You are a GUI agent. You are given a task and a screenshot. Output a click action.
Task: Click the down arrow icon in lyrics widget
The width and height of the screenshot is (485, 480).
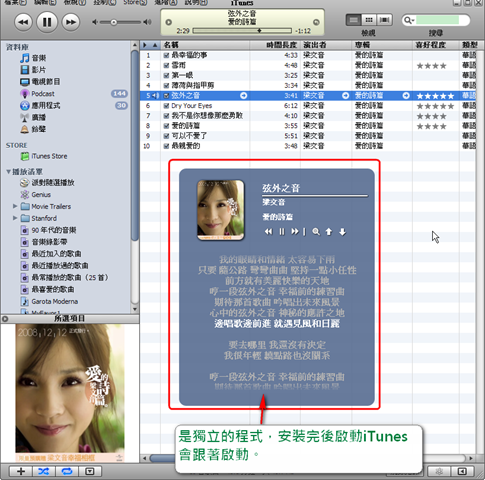coord(342,232)
